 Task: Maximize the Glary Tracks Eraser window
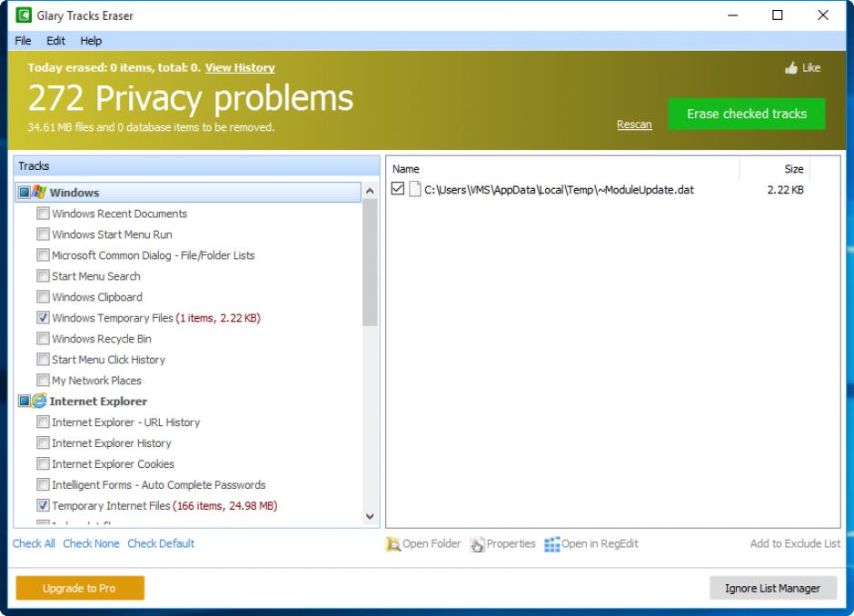coord(778,15)
